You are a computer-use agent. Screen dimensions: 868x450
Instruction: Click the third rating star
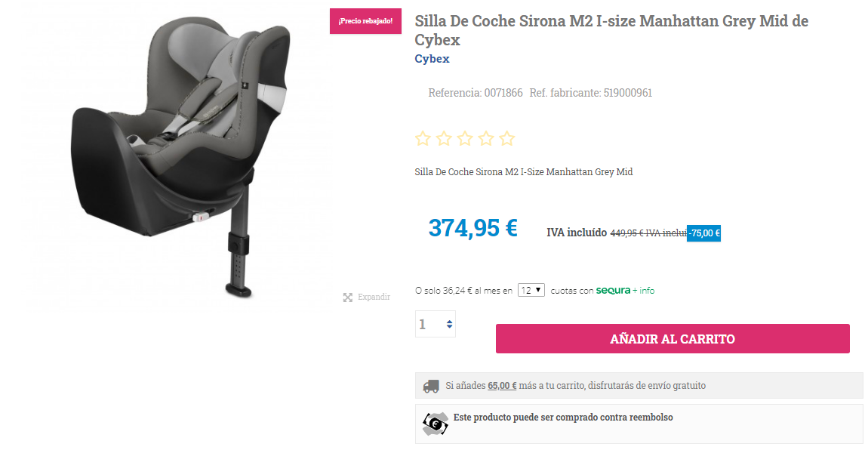(465, 138)
